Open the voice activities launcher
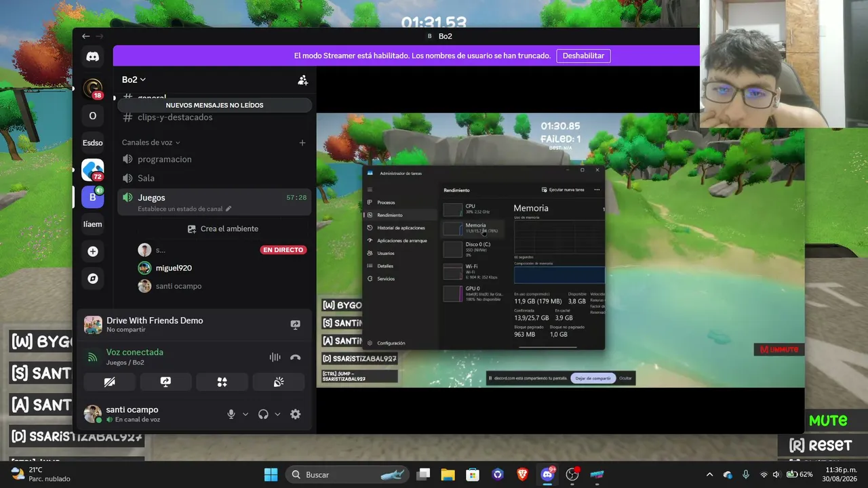The height and width of the screenshot is (488, 868). click(222, 382)
